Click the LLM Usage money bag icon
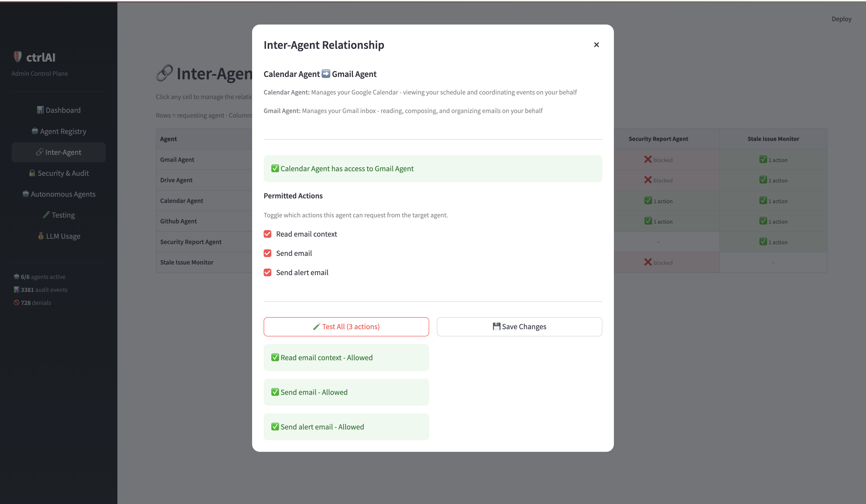The width and height of the screenshot is (866, 504). pos(41,236)
